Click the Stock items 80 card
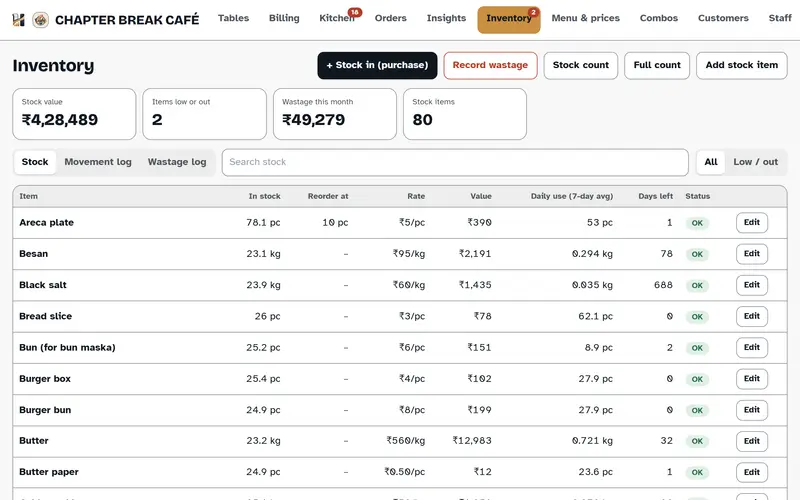800x500 pixels. click(465, 114)
